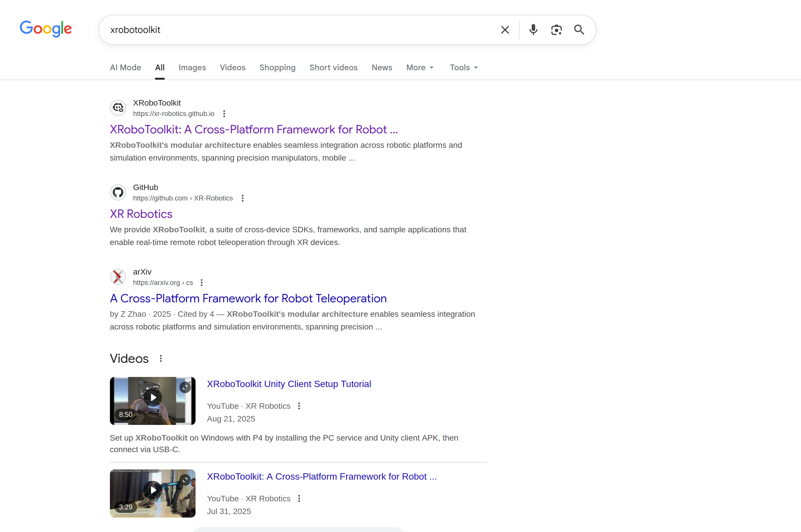Clear the search box with the X icon
Screen dimensions: 801x532
(505, 30)
